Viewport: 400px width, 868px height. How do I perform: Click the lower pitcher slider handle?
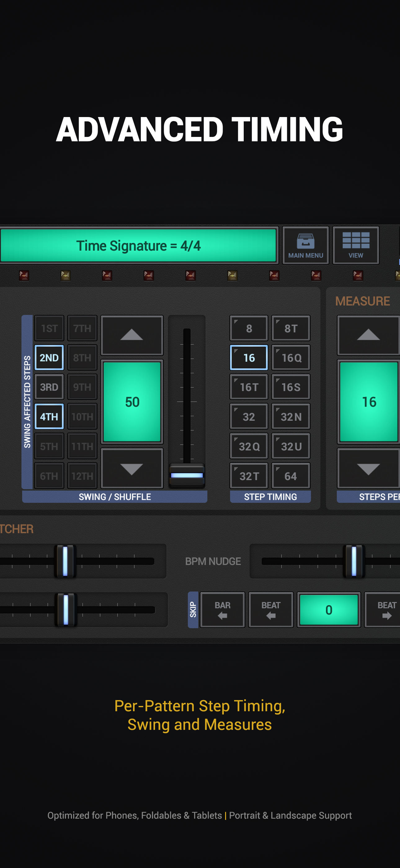[x=66, y=609]
